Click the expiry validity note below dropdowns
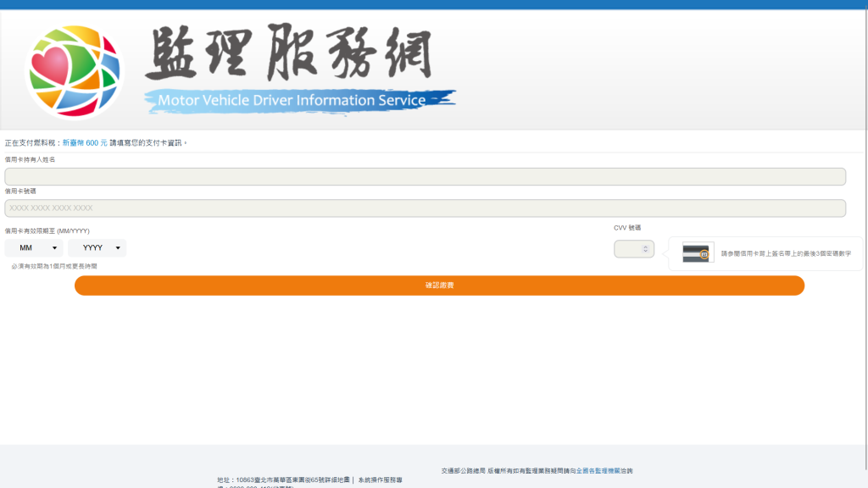Image resolution: width=868 pixels, height=488 pixels. click(54, 266)
